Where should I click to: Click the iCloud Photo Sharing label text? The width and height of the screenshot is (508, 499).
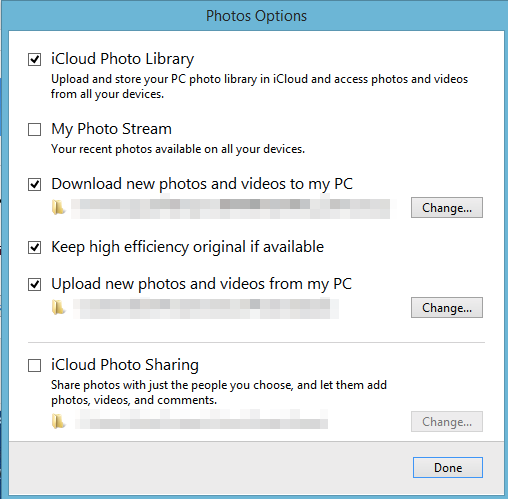125,365
